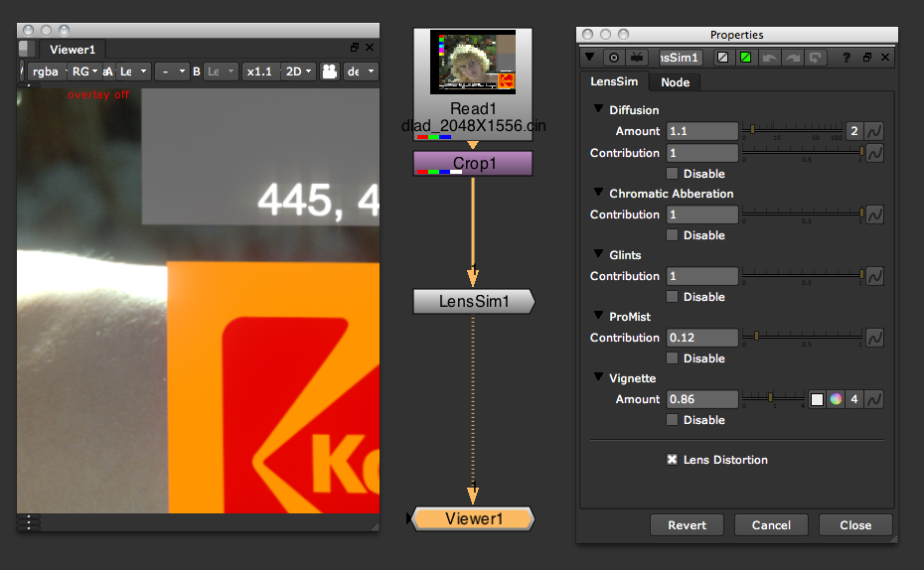
Task: Click the Read1 node thumbnail
Action: (x=473, y=62)
